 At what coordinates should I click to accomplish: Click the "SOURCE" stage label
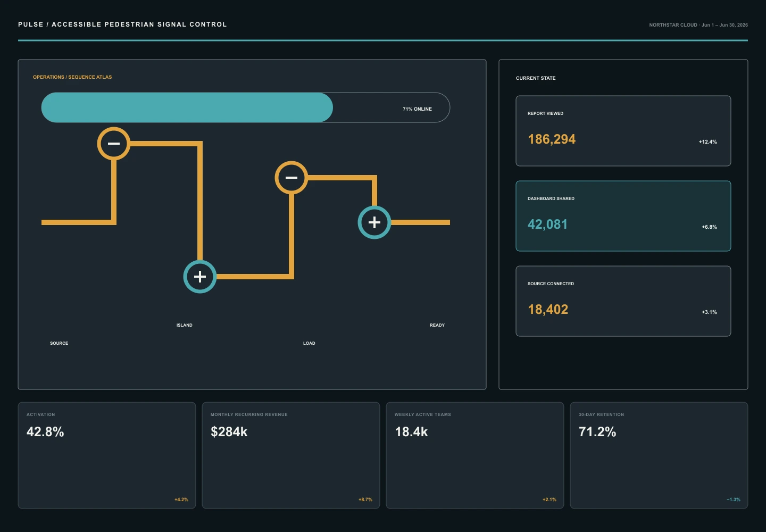(59, 343)
